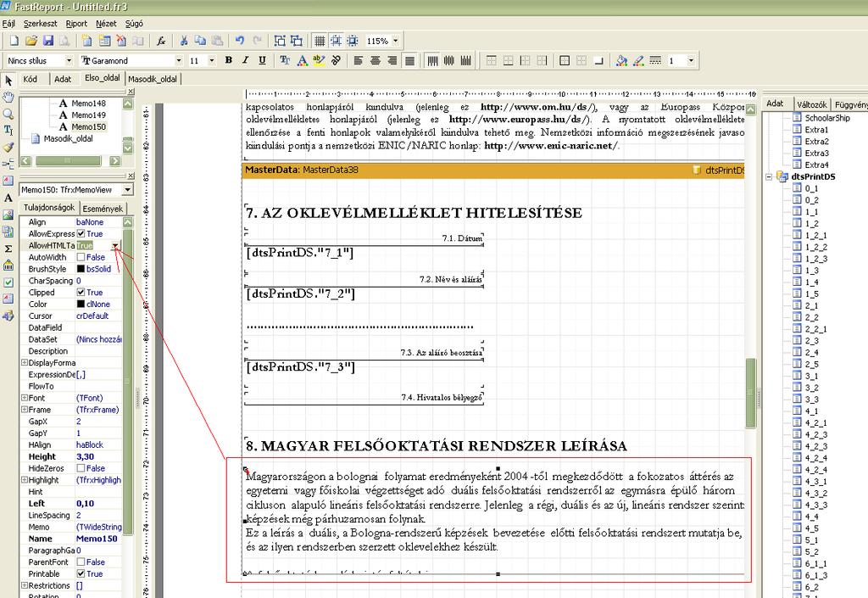Viewport: 868px width, 598px height.
Task: Toggle the HideZeros checkbox
Action: point(81,468)
